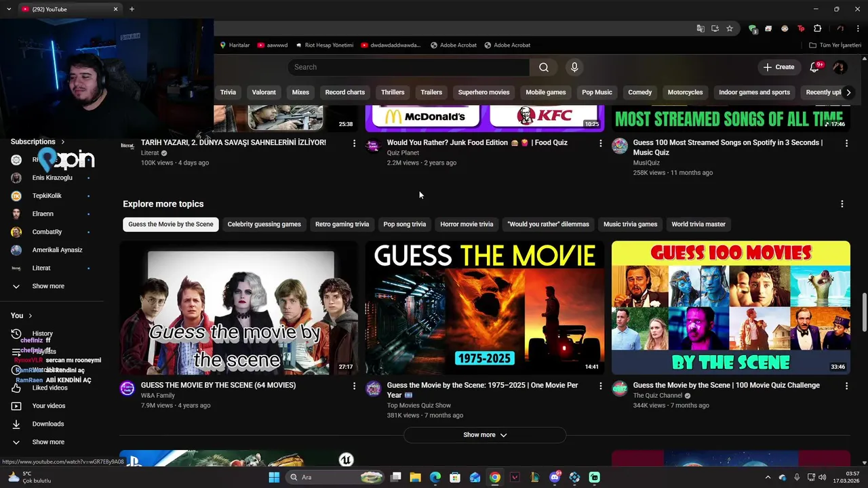
Task: Select the Trailers chip
Action: pyautogui.click(x=431, y=92)
